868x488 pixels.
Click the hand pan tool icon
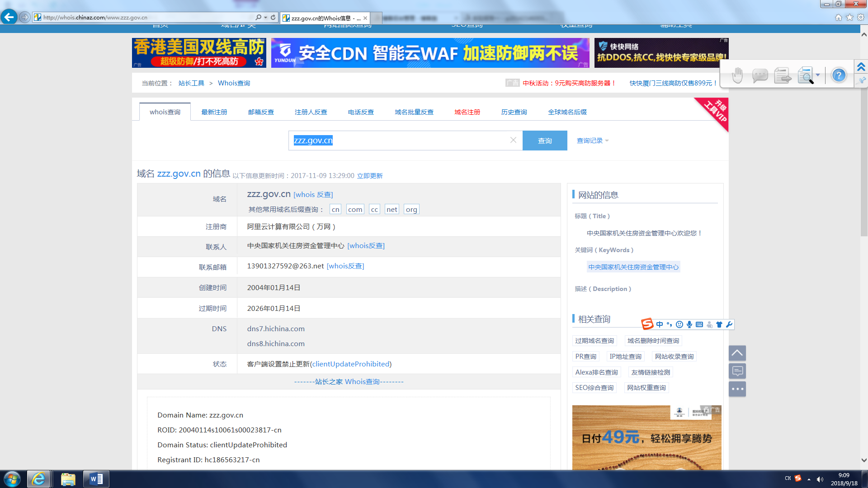737,75
